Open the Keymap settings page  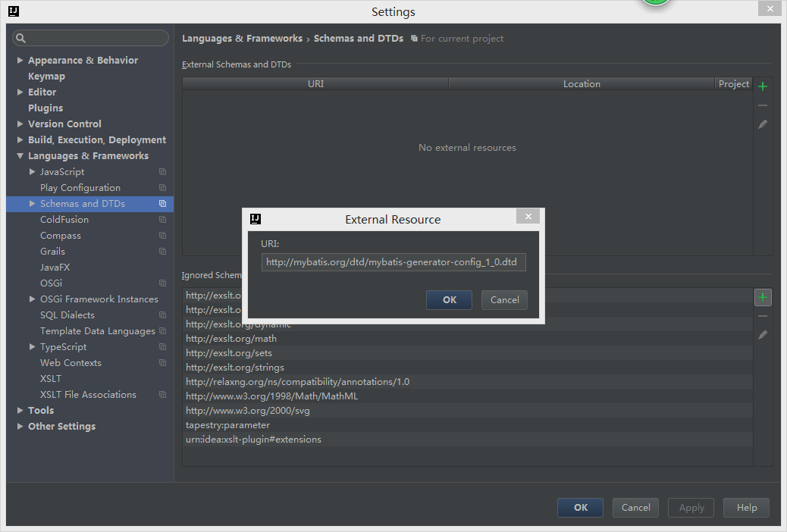(46, 76)
